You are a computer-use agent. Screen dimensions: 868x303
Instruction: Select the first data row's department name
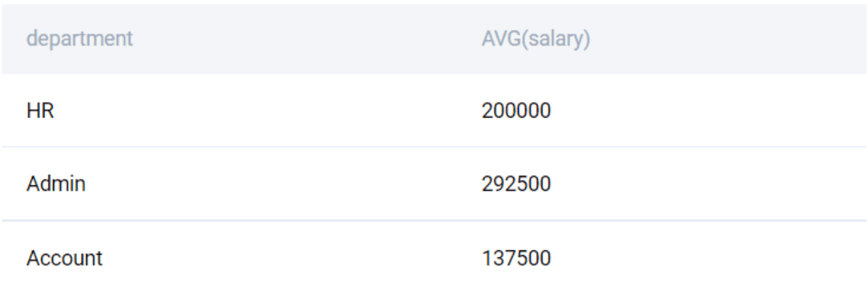pyautogui.click(x=41, y=111)
